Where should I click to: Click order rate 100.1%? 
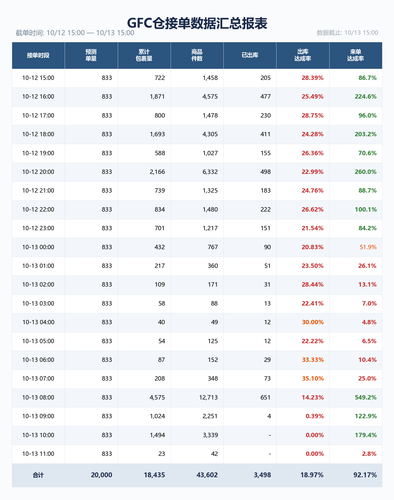click(x=366, y=210)
